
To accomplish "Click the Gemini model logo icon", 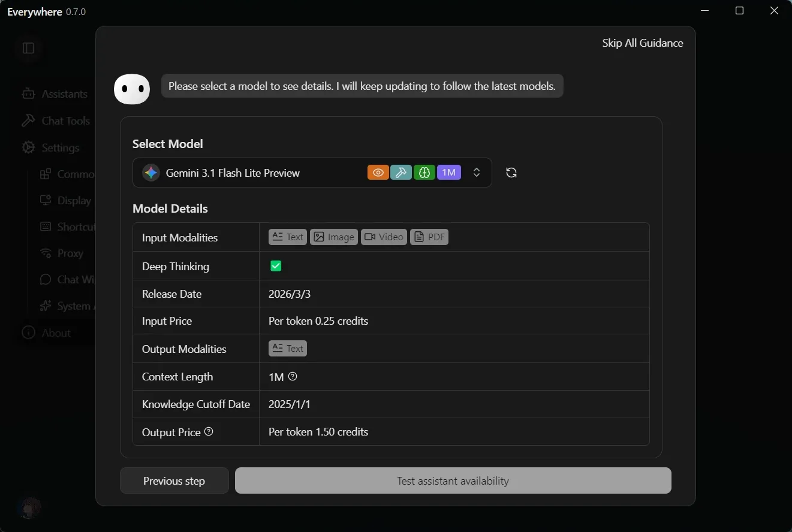I will pos(151,173).
